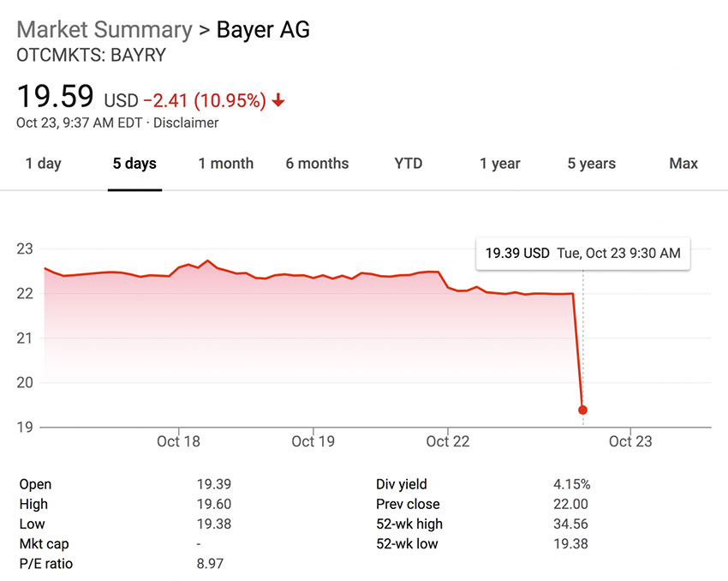Select the 1 year tab
This screenshot has height=581, width=728.
tap(500, 164)
